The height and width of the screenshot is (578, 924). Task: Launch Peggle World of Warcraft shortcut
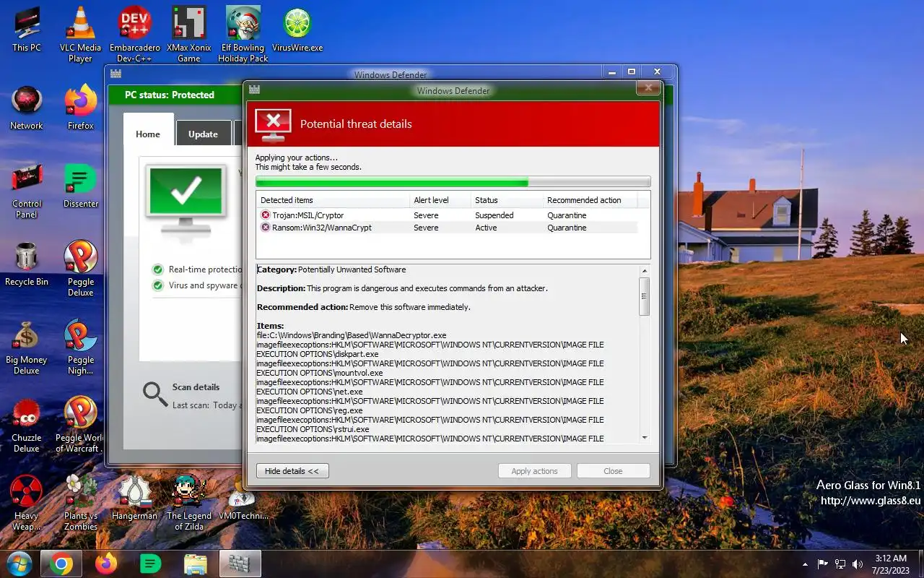pos(80,425)
